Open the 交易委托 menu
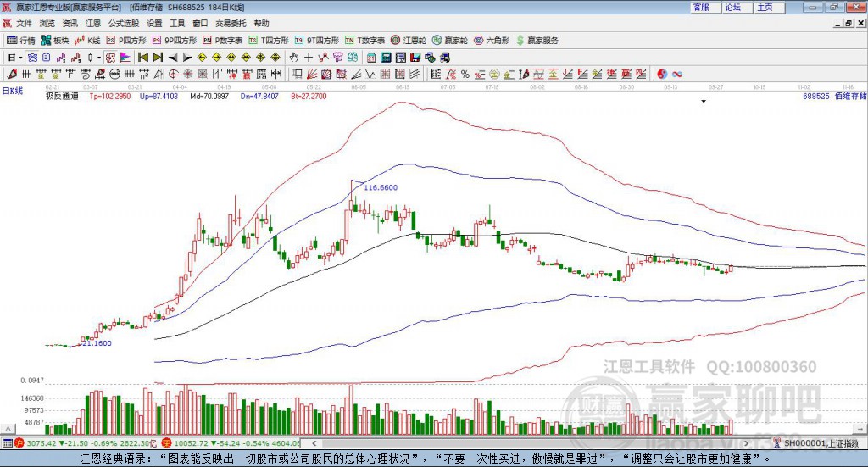 coord(231,23)
